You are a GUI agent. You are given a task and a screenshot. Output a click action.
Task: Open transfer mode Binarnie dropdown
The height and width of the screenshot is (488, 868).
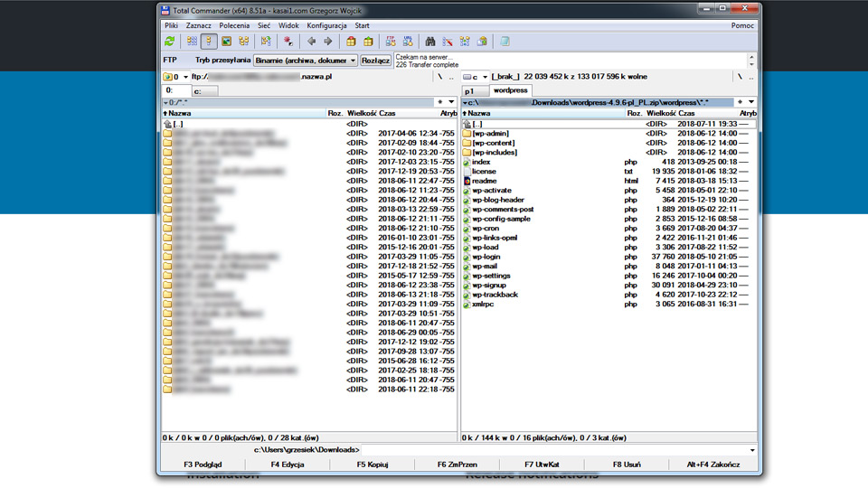(306, 61)
